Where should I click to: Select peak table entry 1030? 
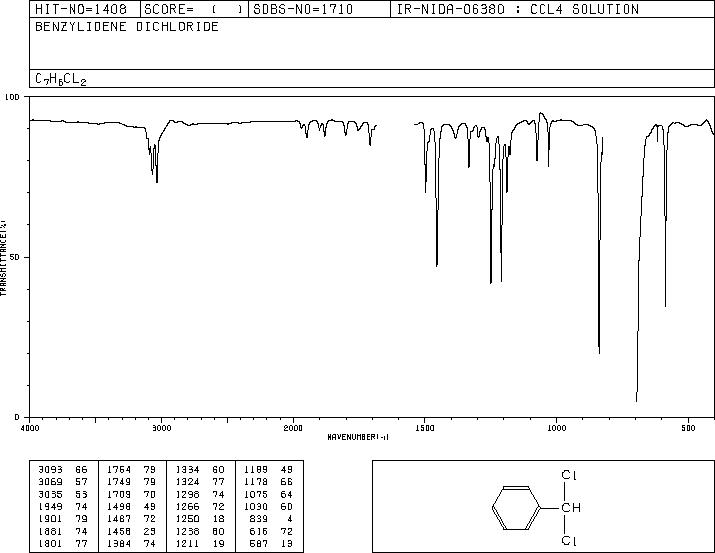coord(256,506)
